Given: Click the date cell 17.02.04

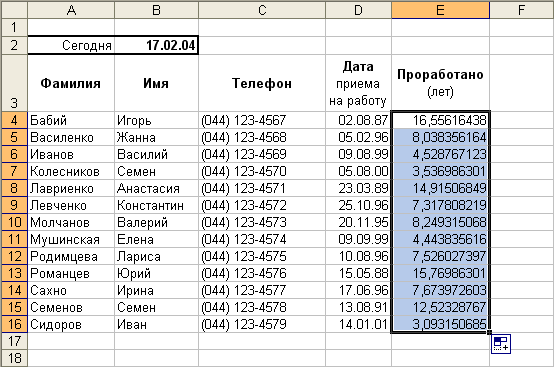Looking at the screenshot, I should click(x=157, y=45).
